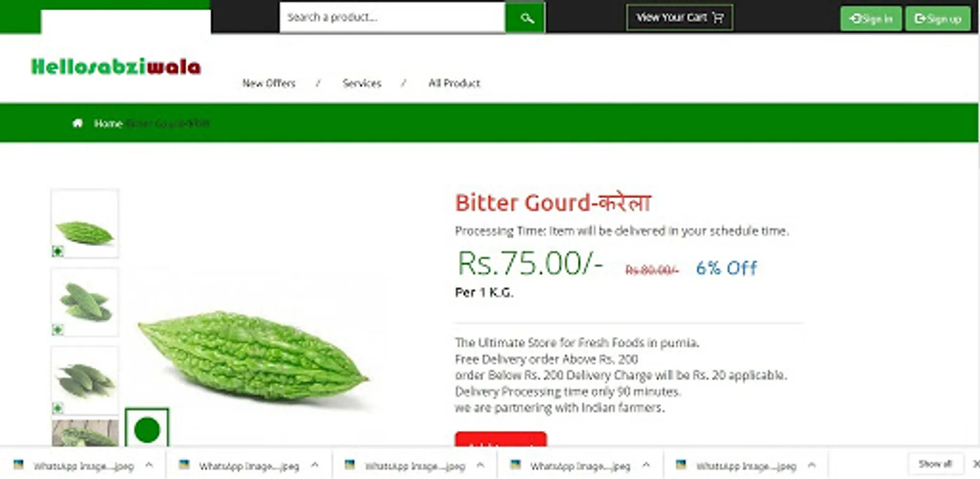Open the All Product menu item

click(x=454, y=83)
